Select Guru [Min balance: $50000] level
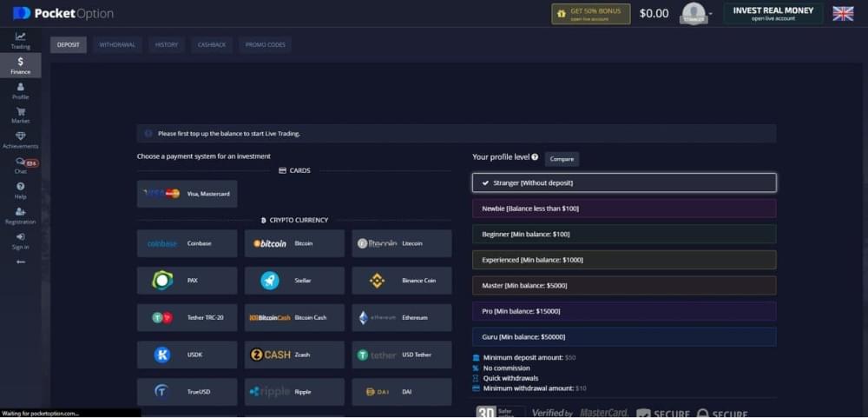This screenshot has width=868, height=418. coord(624,336)
